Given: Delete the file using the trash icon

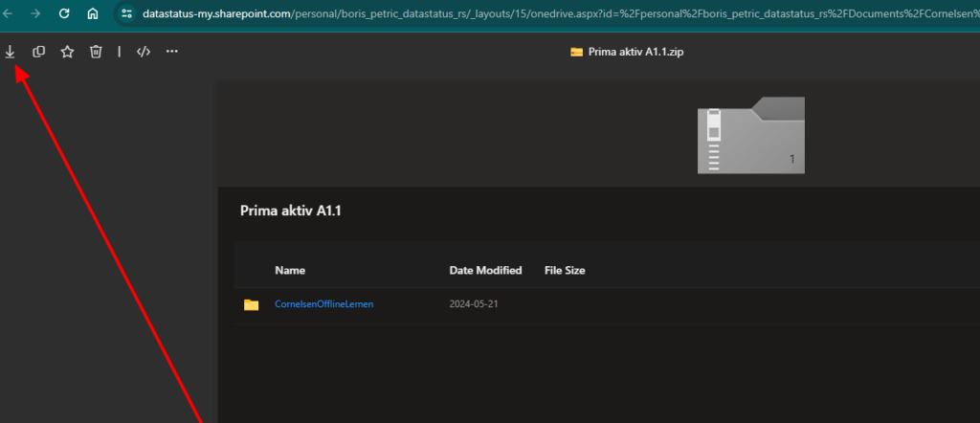Looking at the screenshot, I should tap(95, 52).
